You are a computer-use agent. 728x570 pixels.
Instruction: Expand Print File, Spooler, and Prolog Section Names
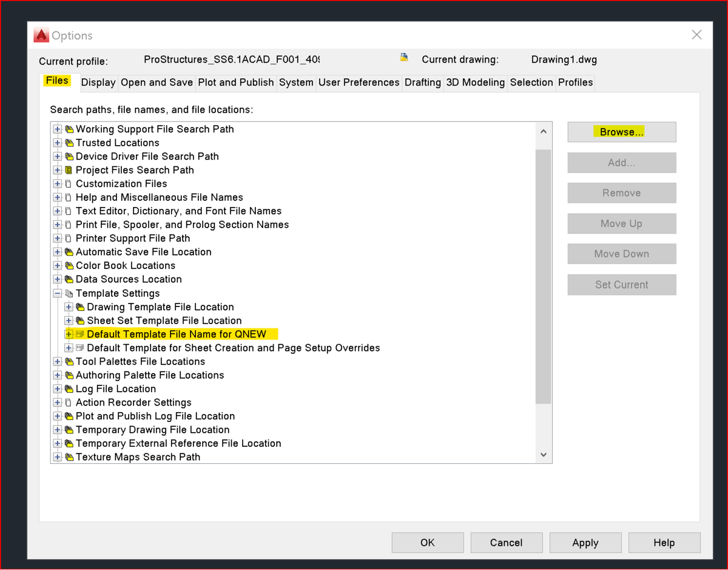tap(58, 225)
